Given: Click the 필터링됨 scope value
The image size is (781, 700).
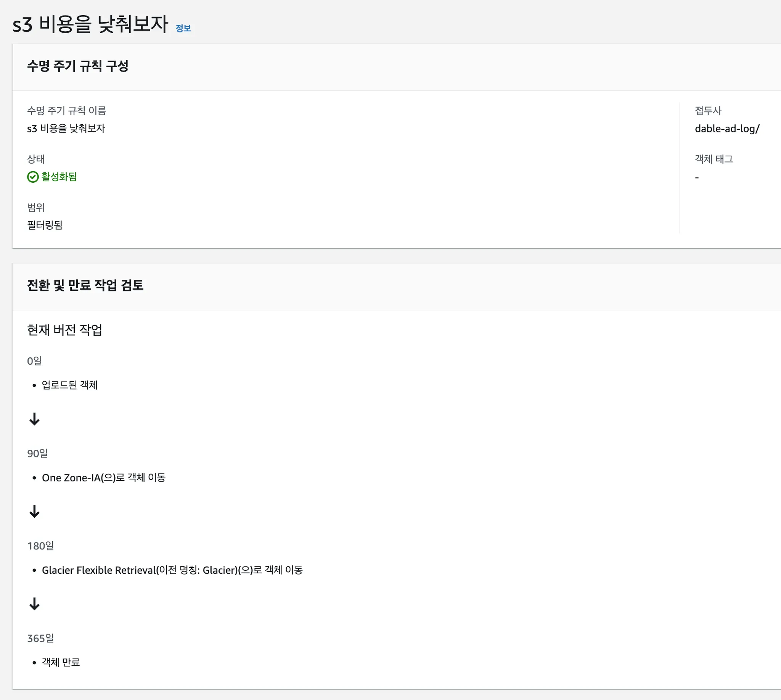Looking at the screenshot, I should [45, 225].
